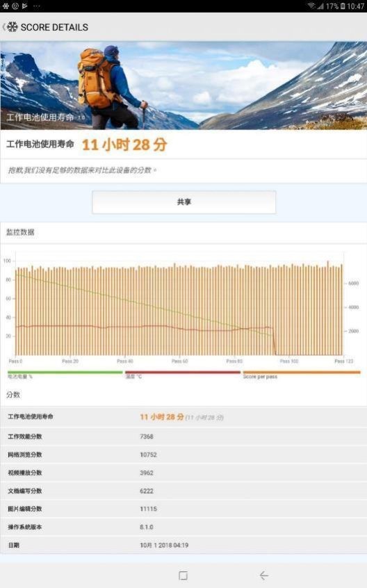367x588 pixels.
Task: Click the 共享 share button
Action: pyautogui.click(x=184, y=202)
